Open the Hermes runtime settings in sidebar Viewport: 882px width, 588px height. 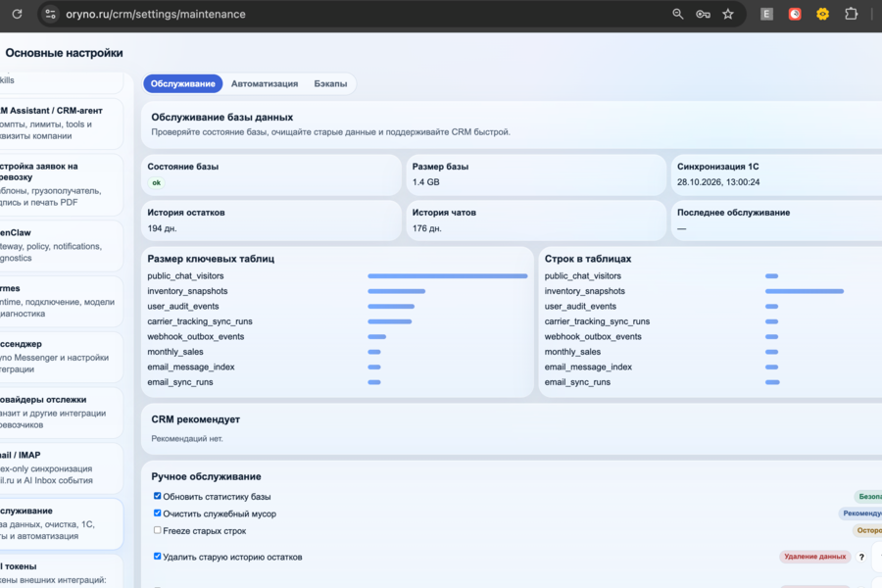tap(61, 301)
